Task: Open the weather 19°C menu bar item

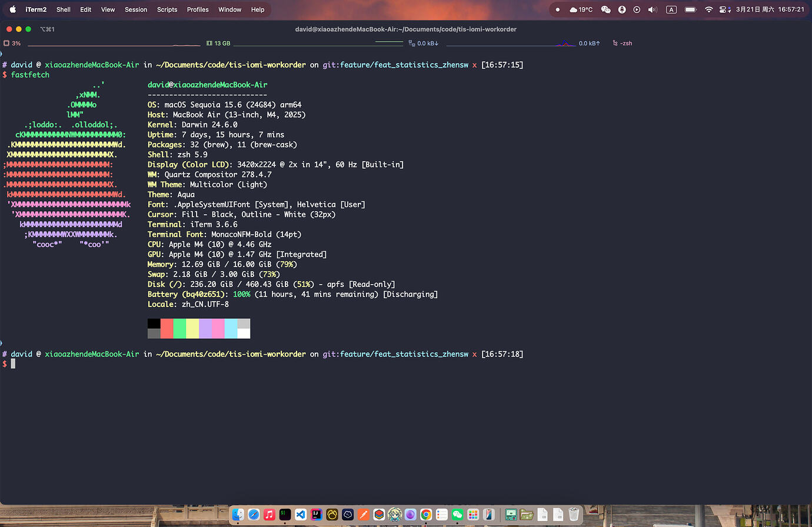Action: click(x=581, y=9)
